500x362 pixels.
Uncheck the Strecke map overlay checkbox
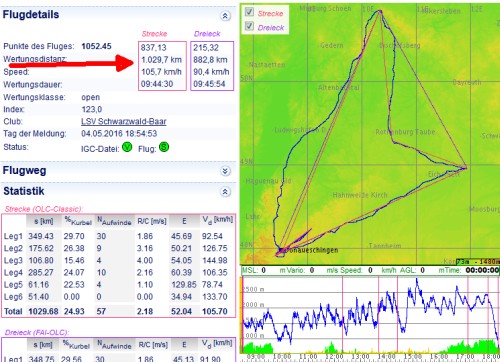point(249,12)
